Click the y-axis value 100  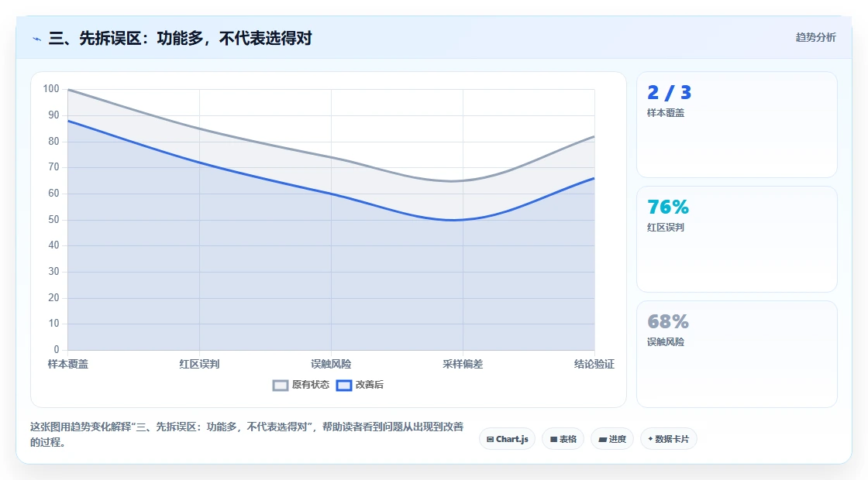pyautogui.click(x=51, y=89)
